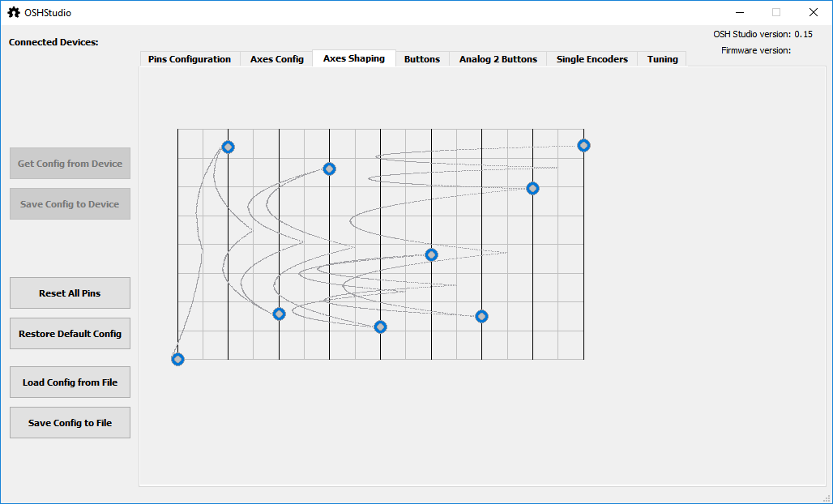The width and height of the screenshot is (833, 504).
Task: Select the seventh curve point from the left
Action: pos(481,316)
